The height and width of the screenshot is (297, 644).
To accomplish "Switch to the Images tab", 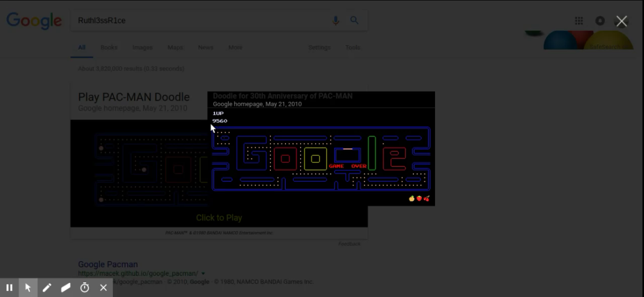I will 142,47.
